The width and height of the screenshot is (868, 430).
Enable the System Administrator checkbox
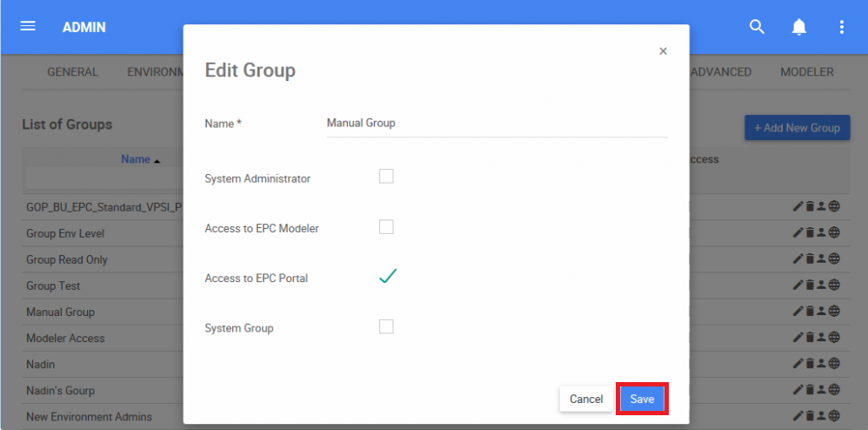click(x=386, y=177)
